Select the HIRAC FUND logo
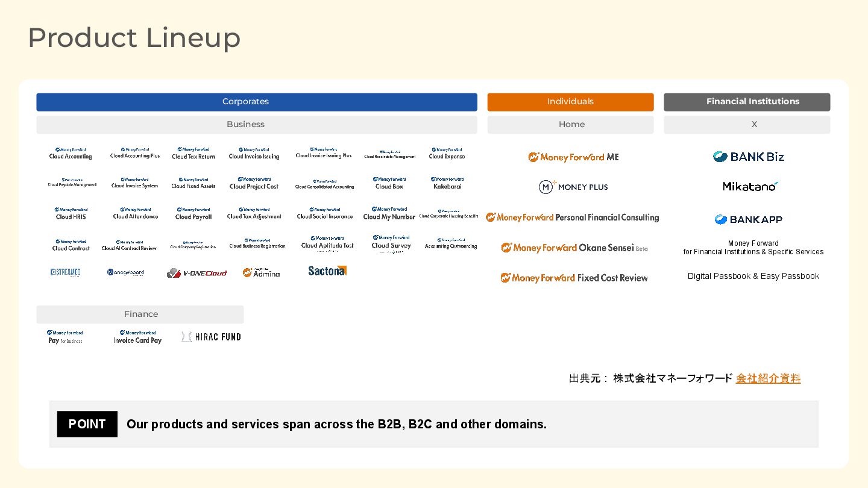The width and height of the screenshot is (868, 488). [x=211, y=337]
